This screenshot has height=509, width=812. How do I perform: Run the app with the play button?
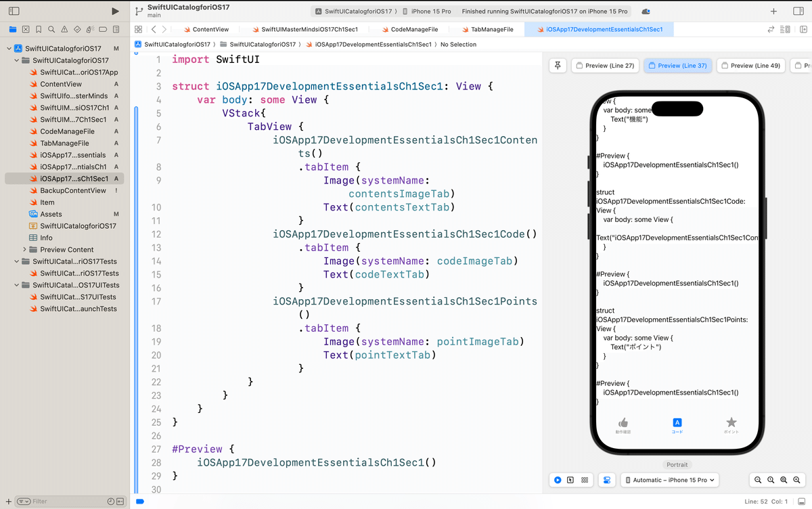click(115, 12)
